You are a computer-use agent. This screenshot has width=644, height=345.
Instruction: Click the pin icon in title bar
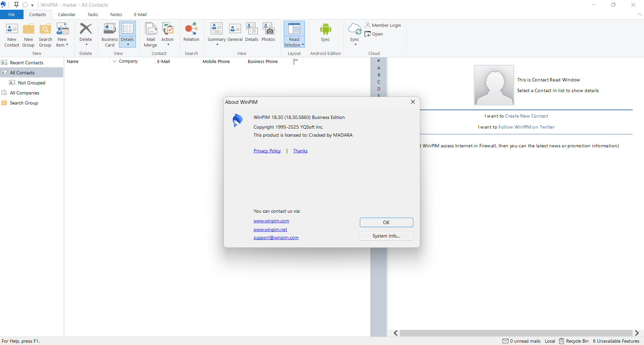16,5
